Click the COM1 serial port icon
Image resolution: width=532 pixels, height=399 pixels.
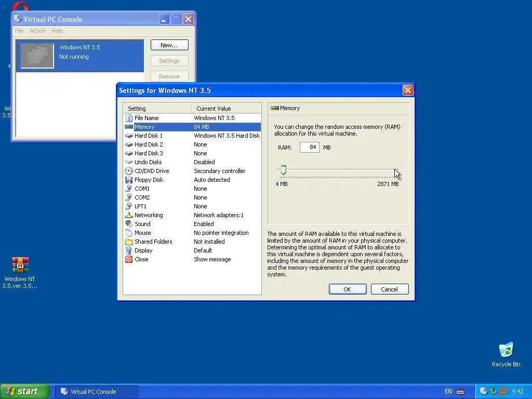[129, 189]
